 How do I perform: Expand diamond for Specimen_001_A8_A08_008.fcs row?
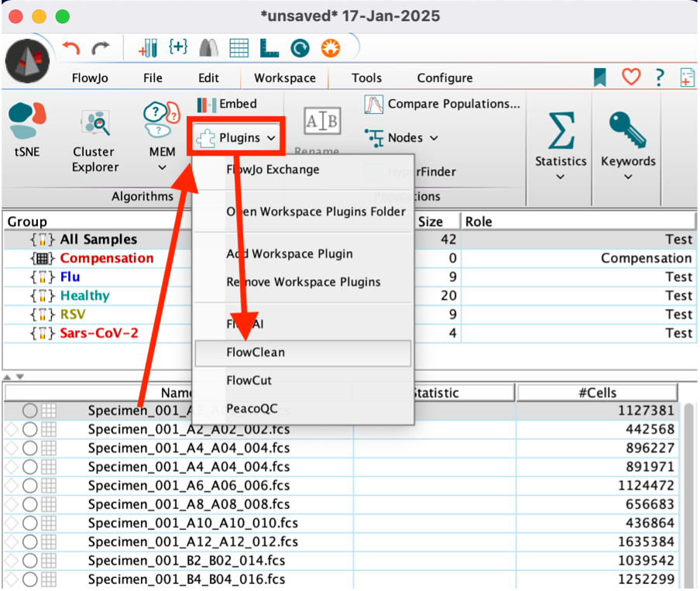click(11, 504)
